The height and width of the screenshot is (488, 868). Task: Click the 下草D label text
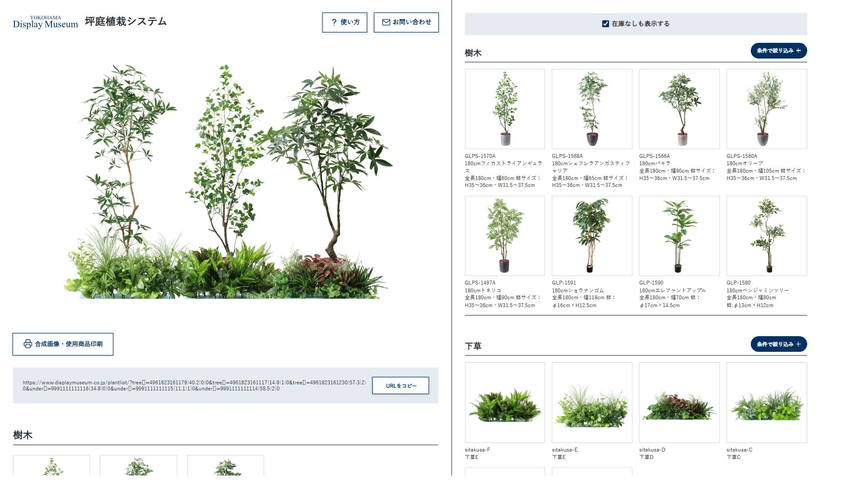(646, 457)
